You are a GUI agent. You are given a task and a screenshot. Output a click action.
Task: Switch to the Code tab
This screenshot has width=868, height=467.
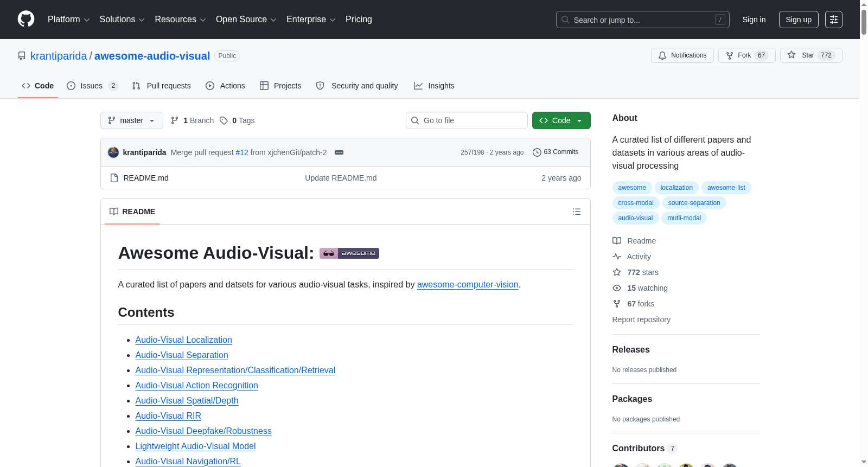[38, 86]
